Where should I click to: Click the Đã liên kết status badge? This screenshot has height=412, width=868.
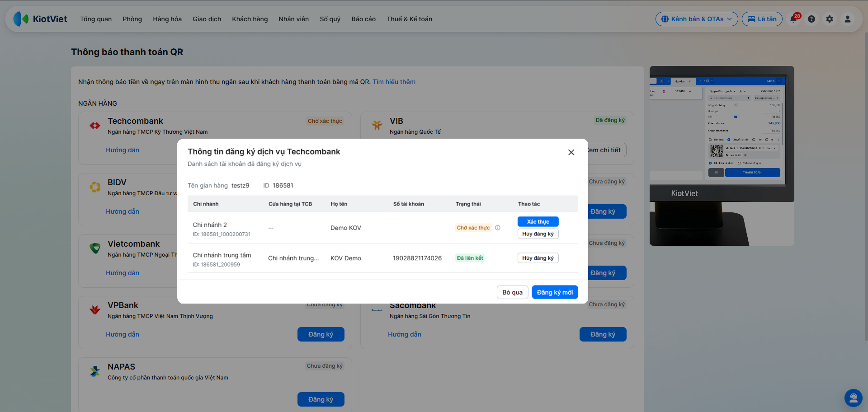[x=470, y=258]
